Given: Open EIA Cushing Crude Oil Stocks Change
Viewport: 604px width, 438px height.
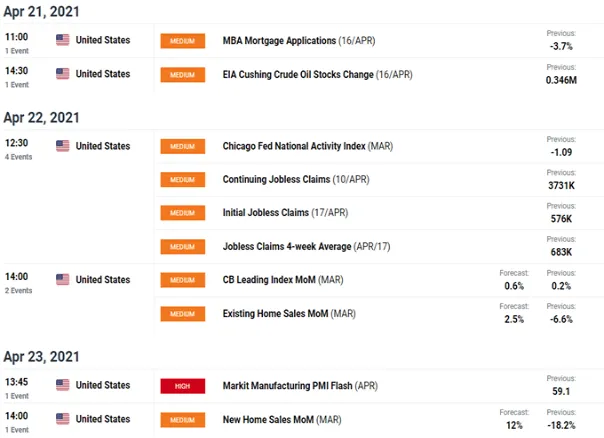Looking at the screenshot, I should click(x=317, y=74).
